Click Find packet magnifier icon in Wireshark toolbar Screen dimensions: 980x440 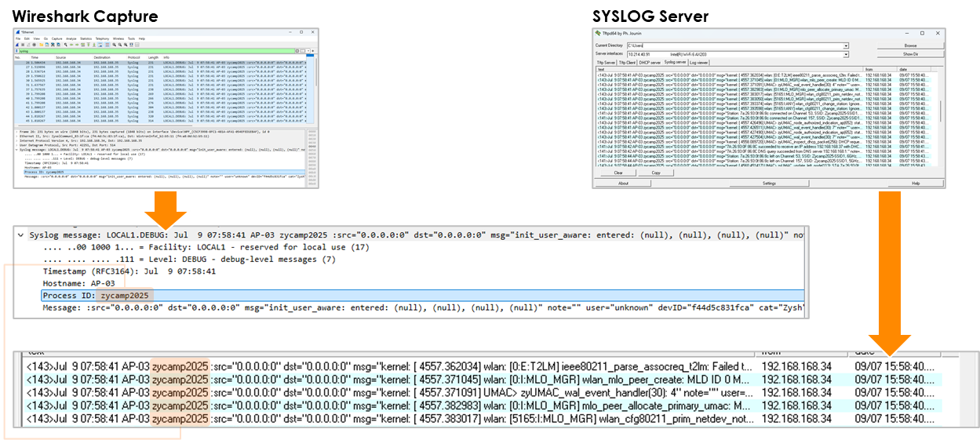pos(66,45)
